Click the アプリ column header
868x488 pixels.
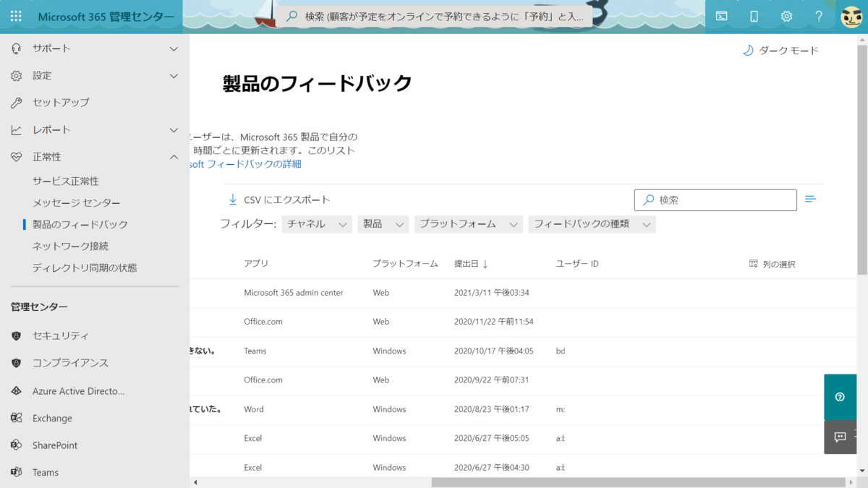click(256, 264)
